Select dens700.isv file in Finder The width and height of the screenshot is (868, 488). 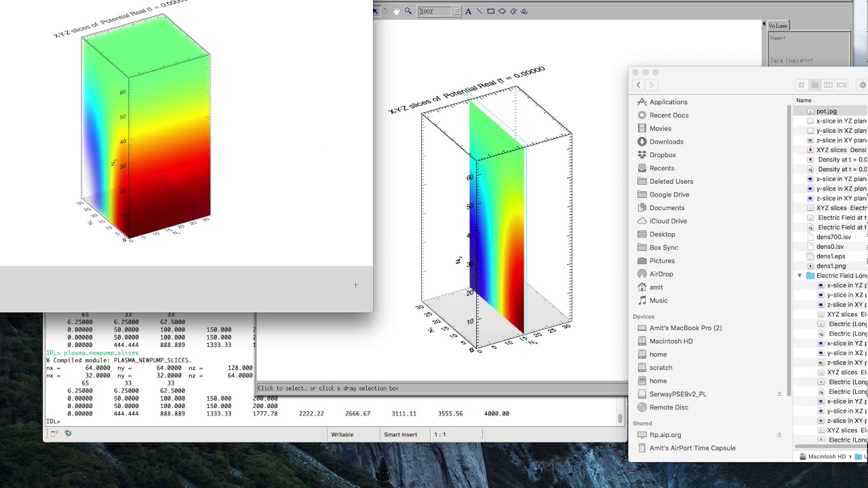(x=832, y=237)
